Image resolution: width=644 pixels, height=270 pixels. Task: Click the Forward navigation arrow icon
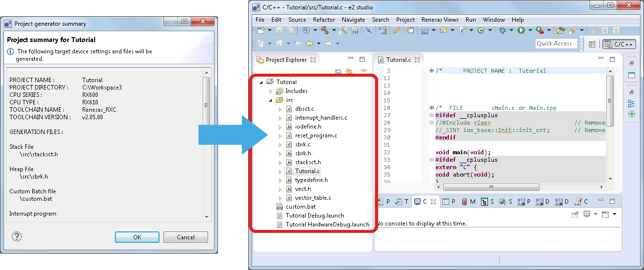coord(328,44)
